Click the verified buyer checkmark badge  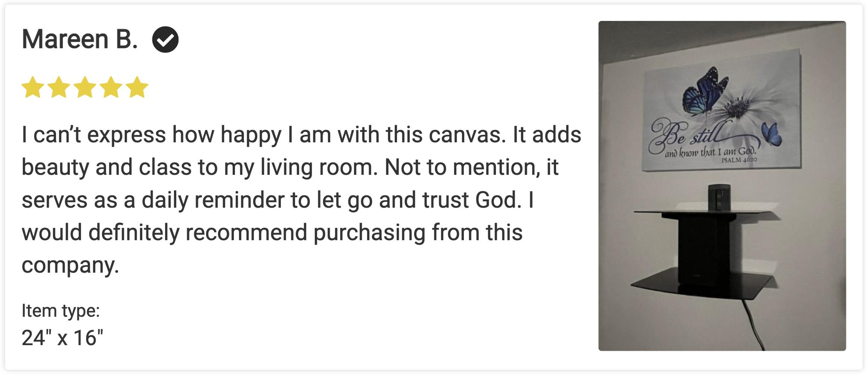165,40
